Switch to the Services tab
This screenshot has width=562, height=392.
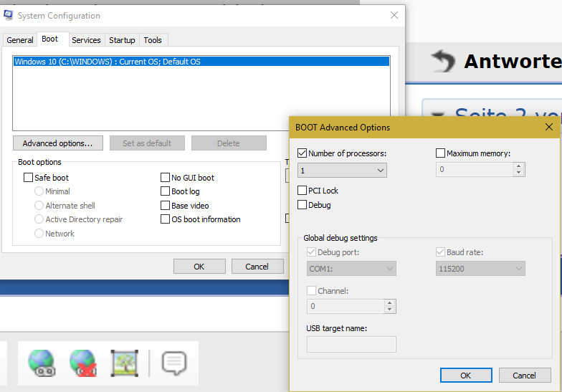pos(86,40)
